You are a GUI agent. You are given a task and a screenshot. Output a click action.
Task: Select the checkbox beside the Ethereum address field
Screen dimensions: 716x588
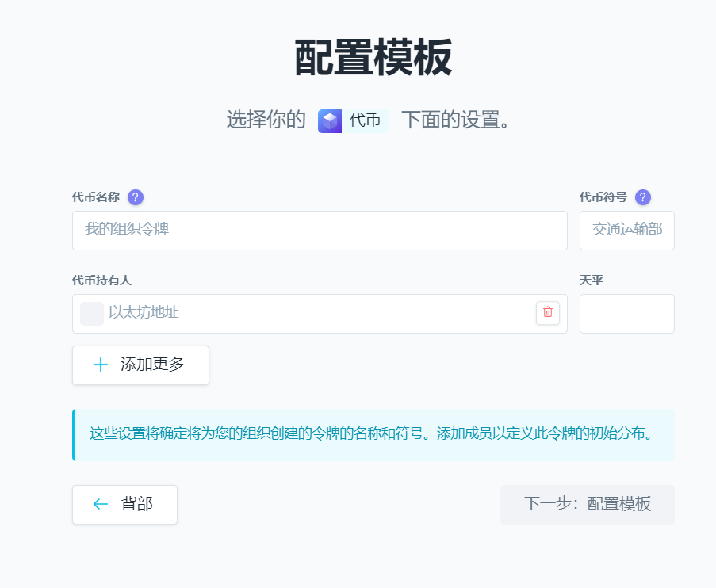pyautogui.click(x=91, y=314)
